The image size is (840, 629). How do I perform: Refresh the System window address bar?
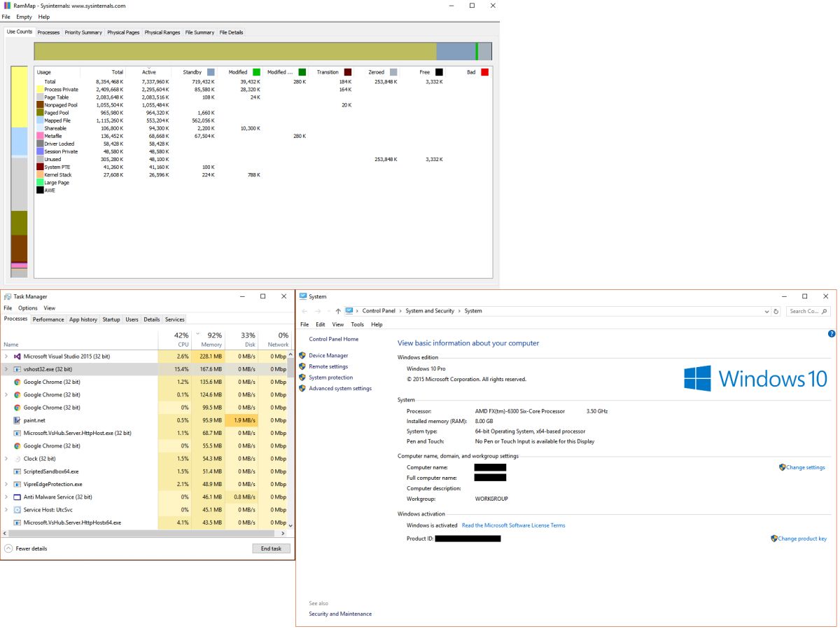pos(776,311)
